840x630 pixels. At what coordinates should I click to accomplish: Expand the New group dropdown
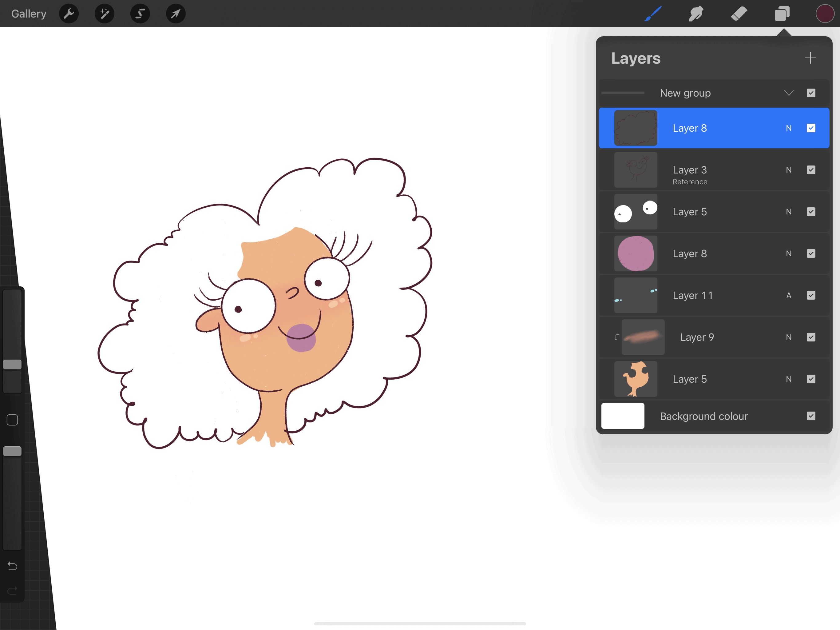coord(788,93)
